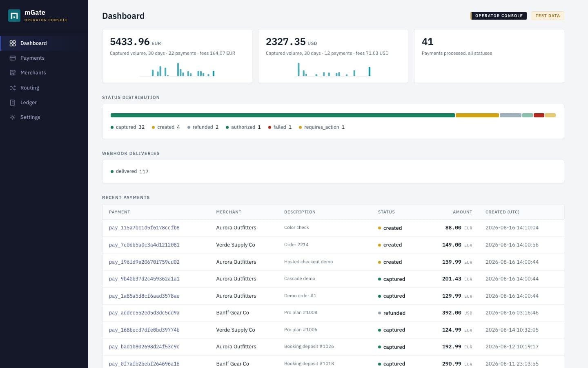Click the 88.00 EUR amount cell
The height and width of the screenshot is (368, 588).
(x=459, y=228)
